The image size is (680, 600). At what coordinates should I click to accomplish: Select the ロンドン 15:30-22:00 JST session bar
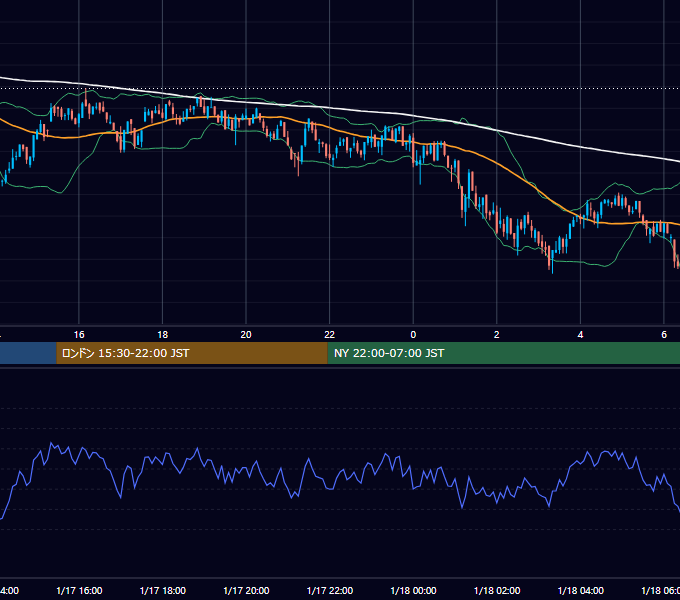(192, 353)
